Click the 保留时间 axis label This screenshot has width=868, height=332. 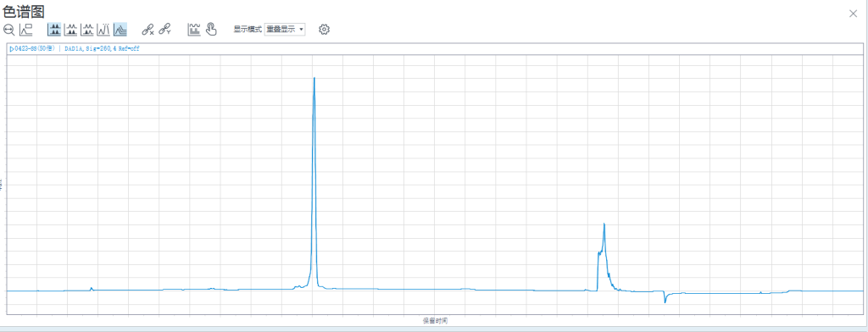[x=435, y=320]
